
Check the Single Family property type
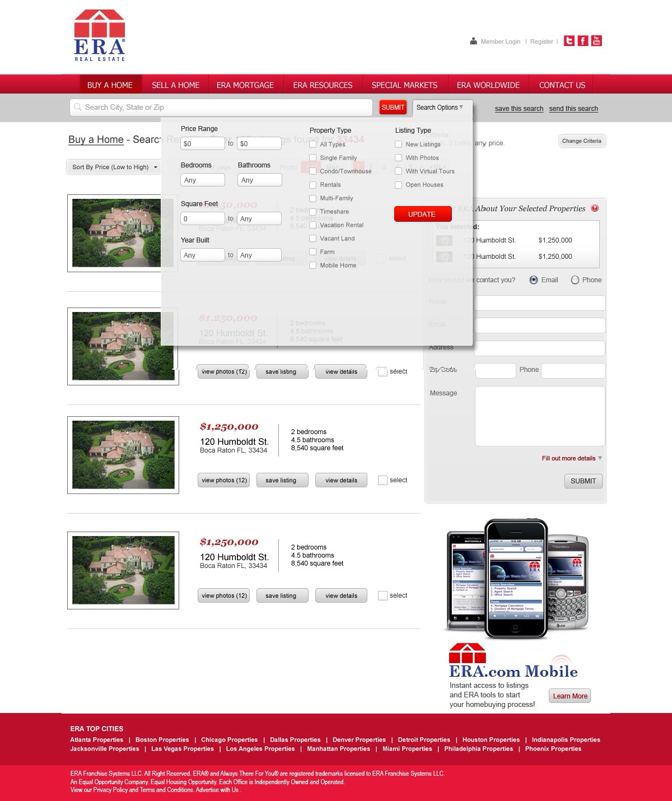313,158
